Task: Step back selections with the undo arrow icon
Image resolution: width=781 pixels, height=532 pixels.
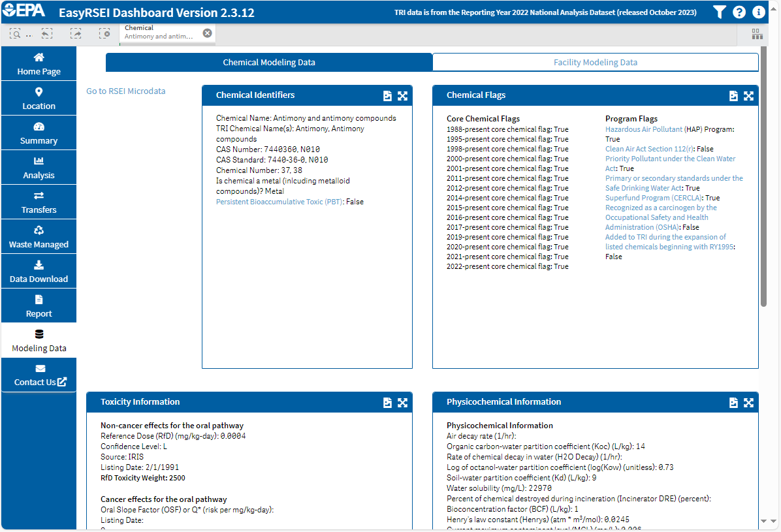Action: (x=46, y=33)
